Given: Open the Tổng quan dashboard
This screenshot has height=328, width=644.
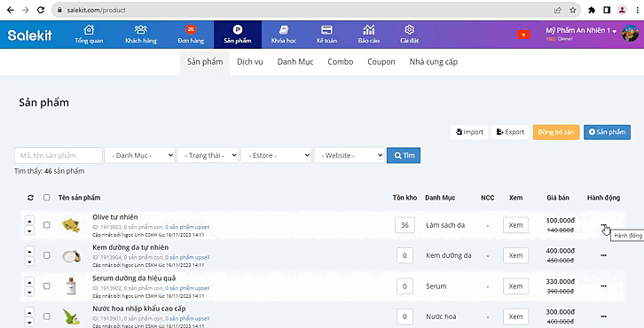Looking at the screenshot, I should click(x=89, y=35).
